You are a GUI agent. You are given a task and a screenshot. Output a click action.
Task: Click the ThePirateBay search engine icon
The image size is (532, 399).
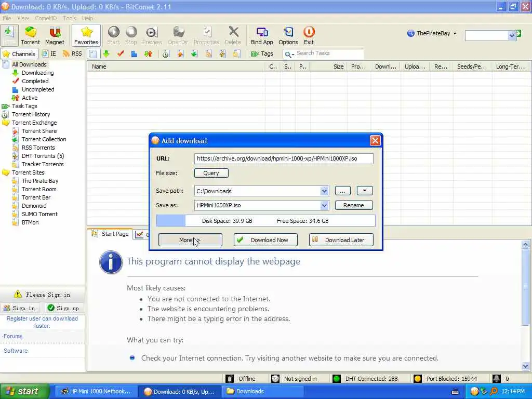click(411, 33)
